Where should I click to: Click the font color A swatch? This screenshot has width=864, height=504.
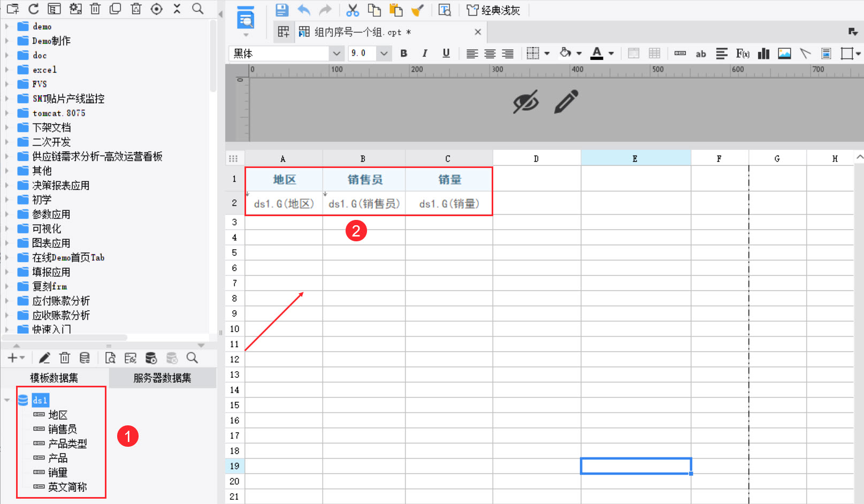(597, 54)
